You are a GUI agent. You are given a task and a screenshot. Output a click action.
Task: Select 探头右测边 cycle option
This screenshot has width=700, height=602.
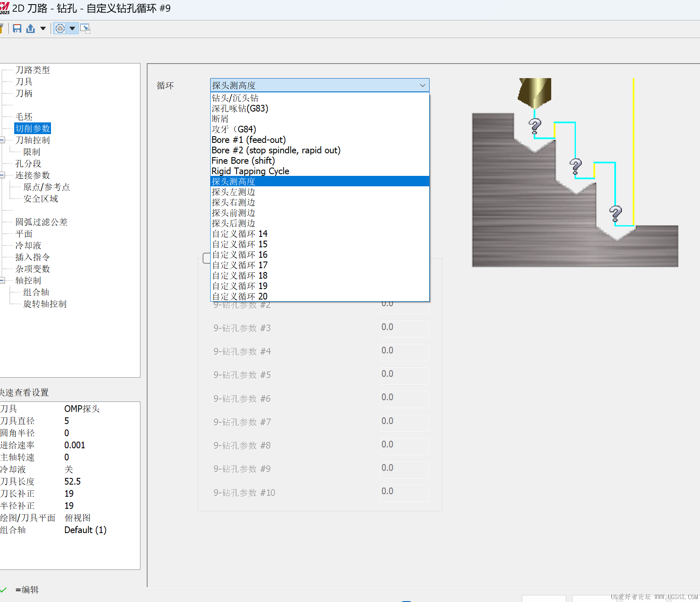click(x=320, y=203)
